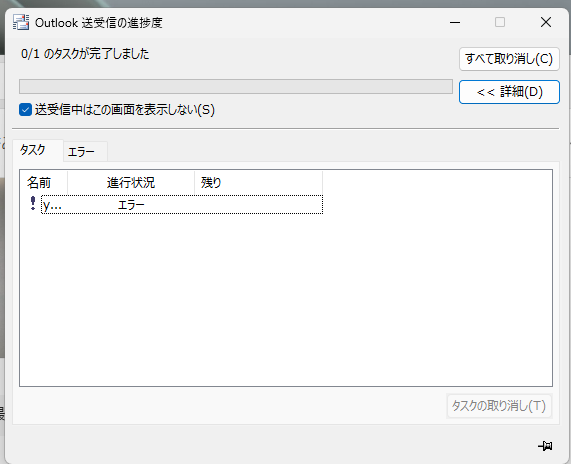Click the エラー status text in the task row
The image size is (571, 464).
[131, 205]
